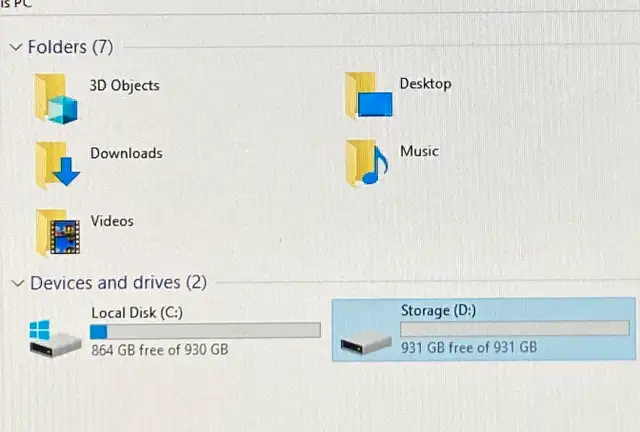This screenshot has width=640, height=432.
Task: Collapse the Devices and drives chevron
Action: click(x=18, y=283)
